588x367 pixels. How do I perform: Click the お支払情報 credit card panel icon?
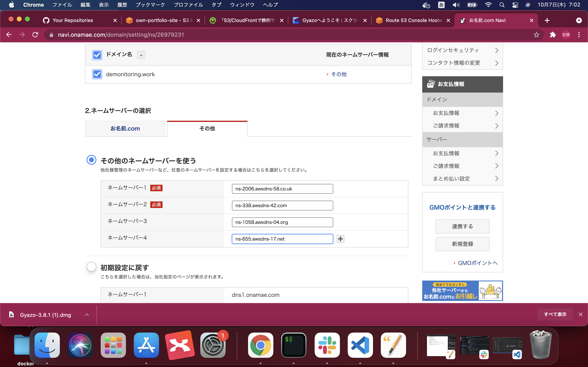coord(431,84)
